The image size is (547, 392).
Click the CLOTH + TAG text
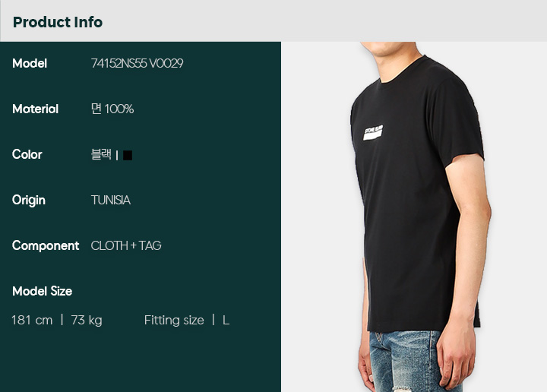point(126,246)
